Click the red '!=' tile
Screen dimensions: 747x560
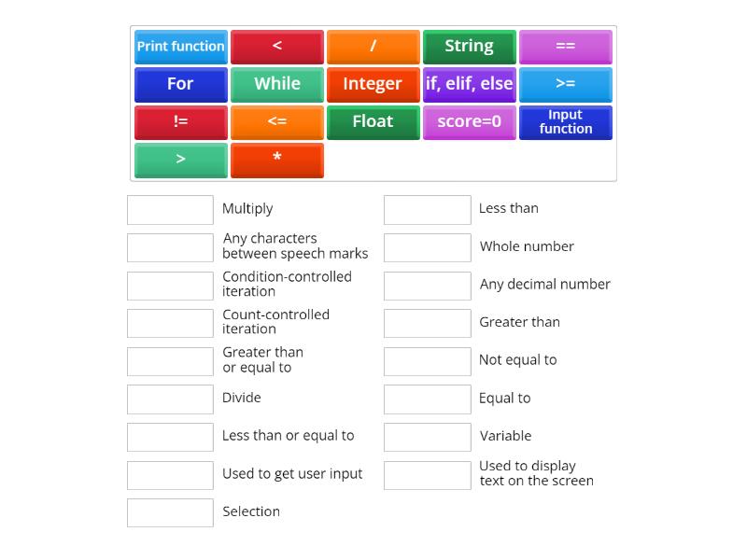point(181,122)
